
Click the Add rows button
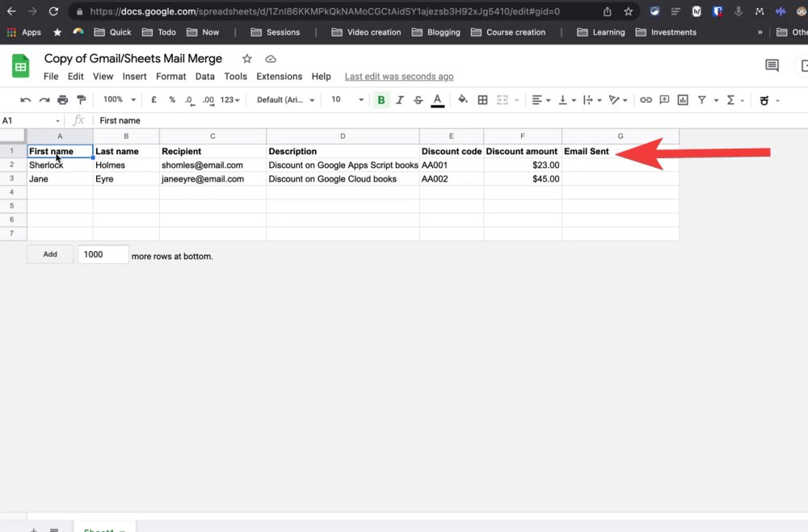pyautogui.click(x=49, y=253)
